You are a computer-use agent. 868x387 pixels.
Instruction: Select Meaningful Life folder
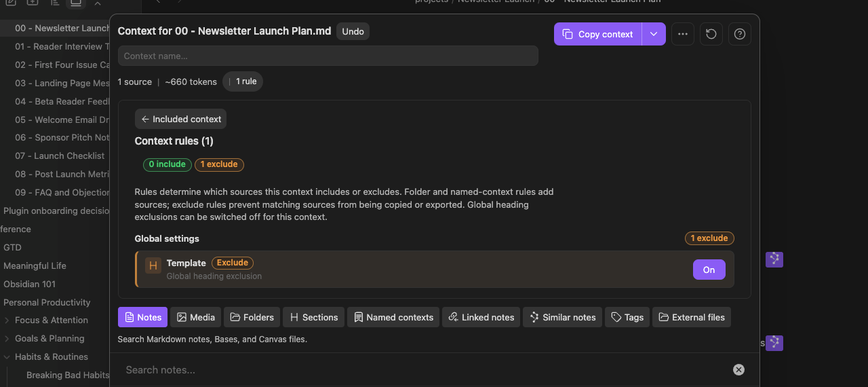click(35, 265)
